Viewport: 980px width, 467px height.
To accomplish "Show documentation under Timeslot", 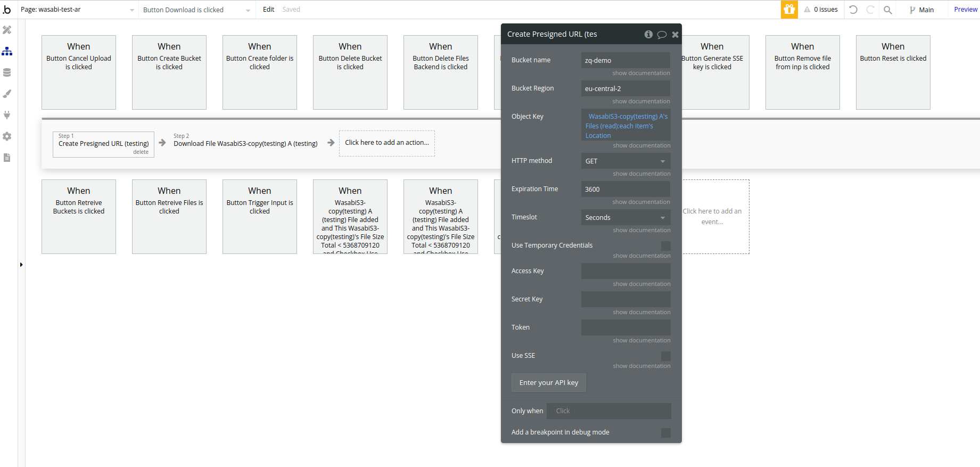I will click(641, 230).
